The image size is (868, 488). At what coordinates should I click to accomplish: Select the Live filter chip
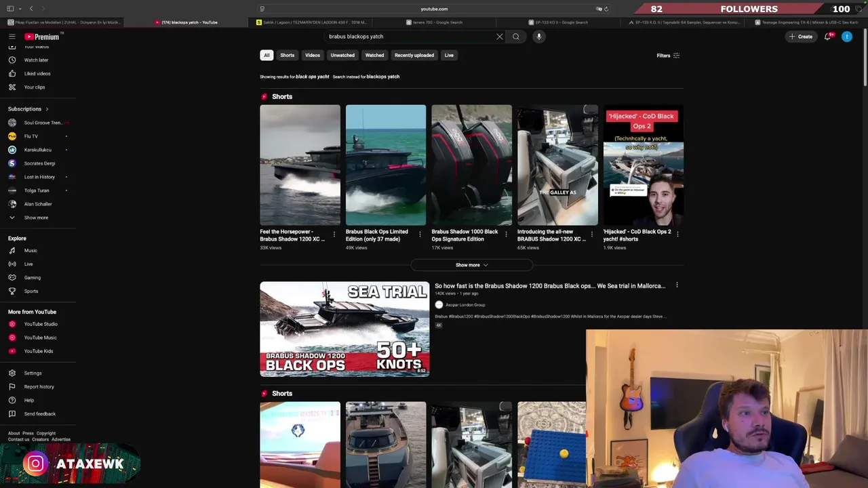(x=449, y=56)
